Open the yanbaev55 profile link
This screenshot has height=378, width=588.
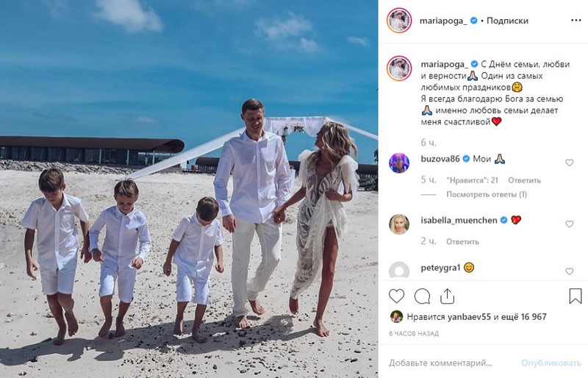[x=469, y=317]
